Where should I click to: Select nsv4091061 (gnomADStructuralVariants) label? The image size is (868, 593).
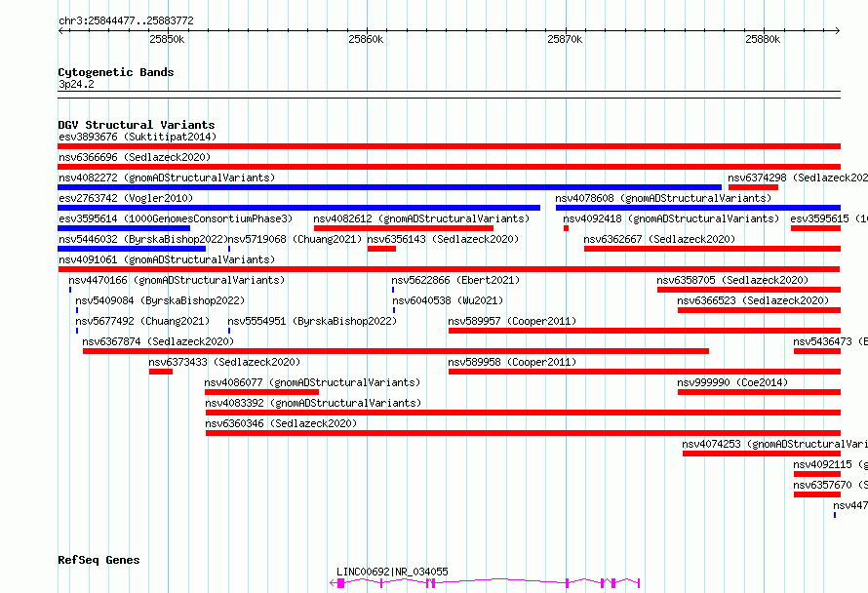[167, 259]
